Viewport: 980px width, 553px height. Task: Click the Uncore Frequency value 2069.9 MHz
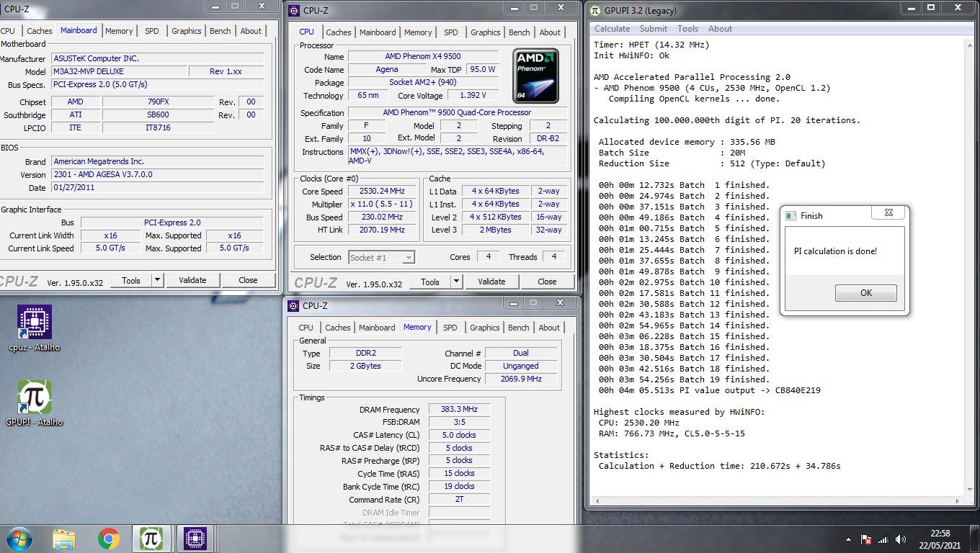point(520,379)
